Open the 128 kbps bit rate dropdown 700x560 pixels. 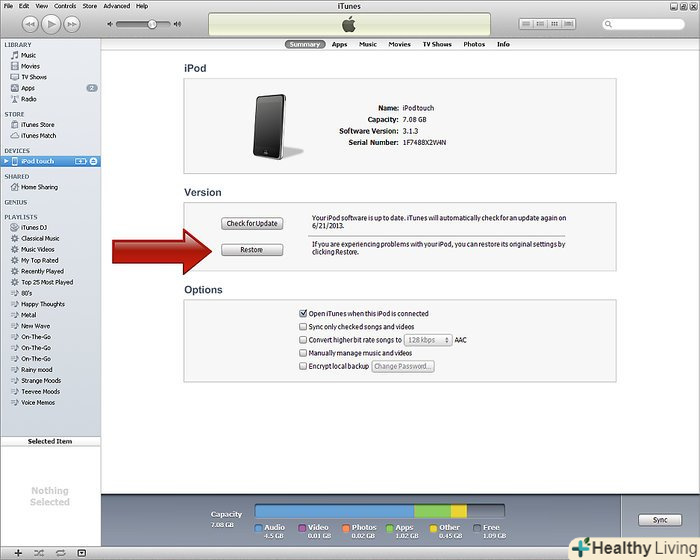tap(428, 340)
